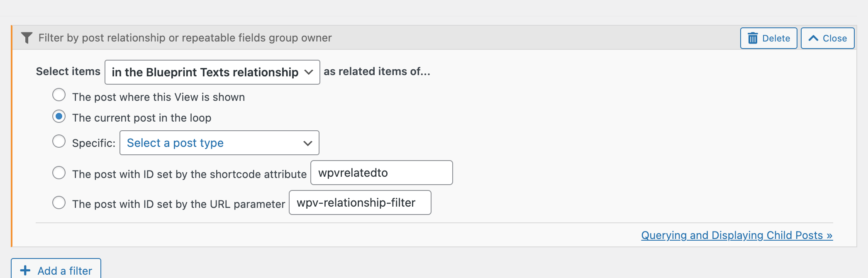Click the Delete filter button
Screen dimensions: 868x278
[x=769, y=38]
